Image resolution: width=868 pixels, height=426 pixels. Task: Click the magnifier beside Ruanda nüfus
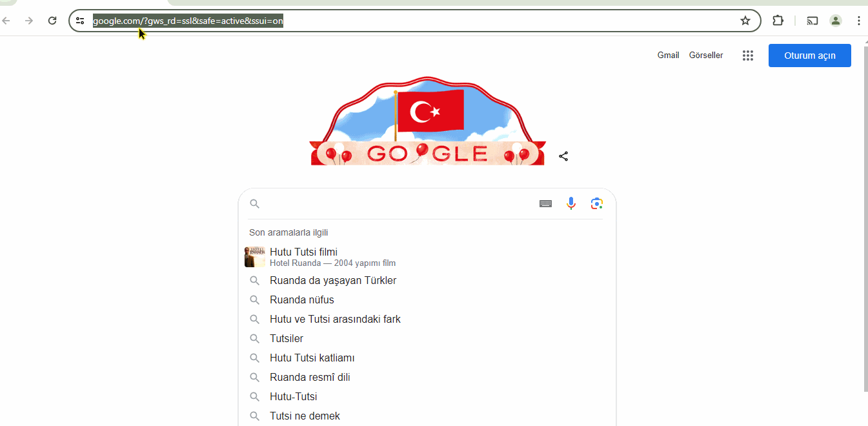coord(255,300)
